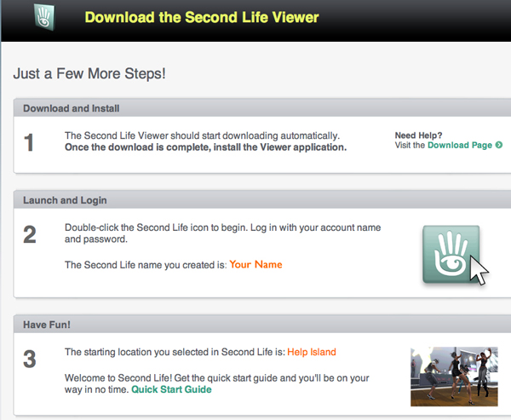511x420 pixels.
Task: Click the green arrow beside Download Page
Action: point(498,146)
